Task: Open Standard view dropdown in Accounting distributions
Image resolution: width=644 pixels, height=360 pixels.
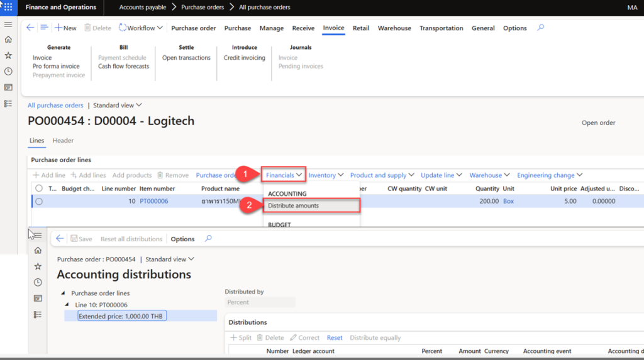Action: pos(170,259)
